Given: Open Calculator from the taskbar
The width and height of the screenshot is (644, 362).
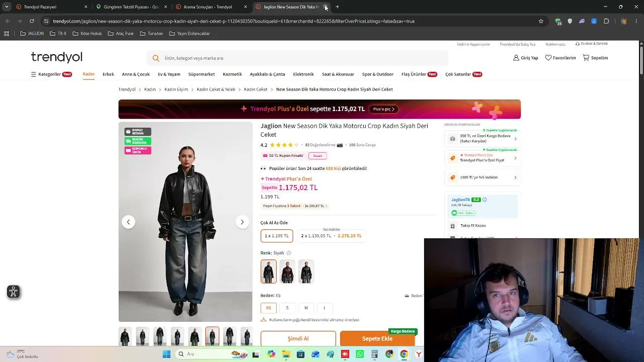Looking at the screenshot, I should click(x=374, y=354).
